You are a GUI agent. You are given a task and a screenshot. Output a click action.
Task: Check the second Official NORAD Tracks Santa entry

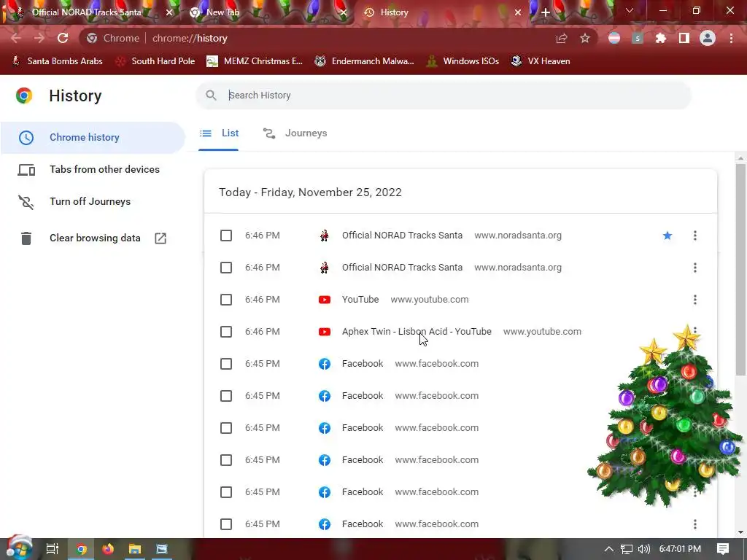click(x=226, y=268)
